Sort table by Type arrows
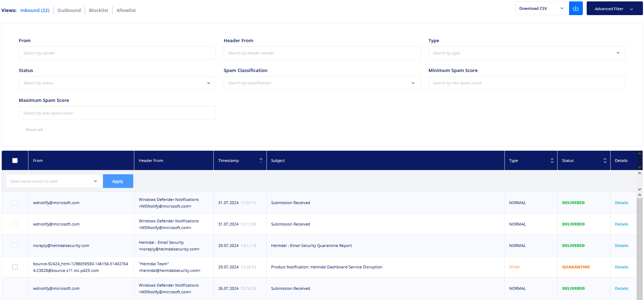This screenshot has width=644, height=300. point(552,161)
